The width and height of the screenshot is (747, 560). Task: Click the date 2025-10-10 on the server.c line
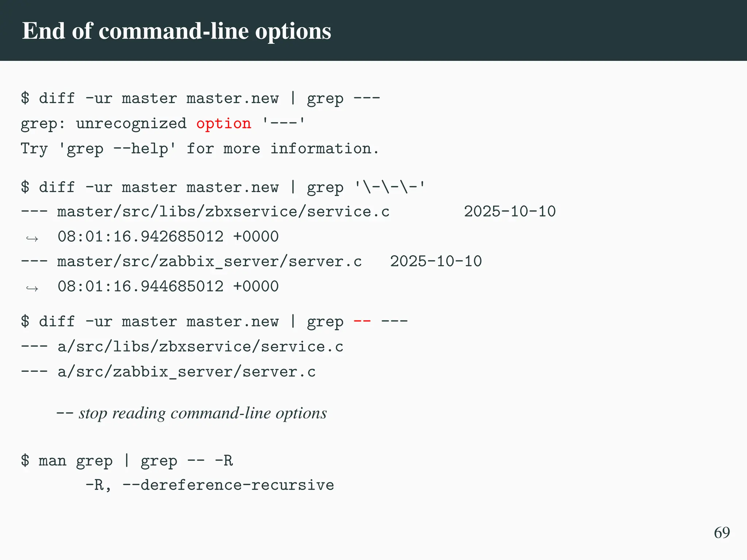[x=436, y=262]
